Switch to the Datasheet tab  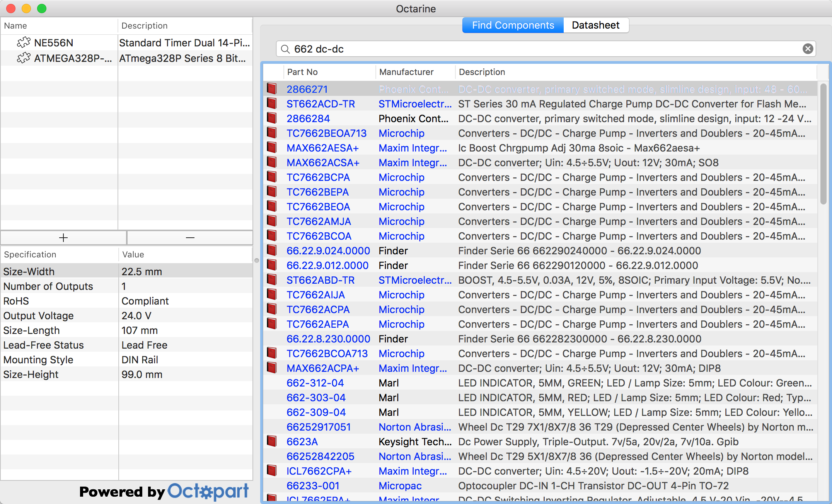tap(595, 25)
